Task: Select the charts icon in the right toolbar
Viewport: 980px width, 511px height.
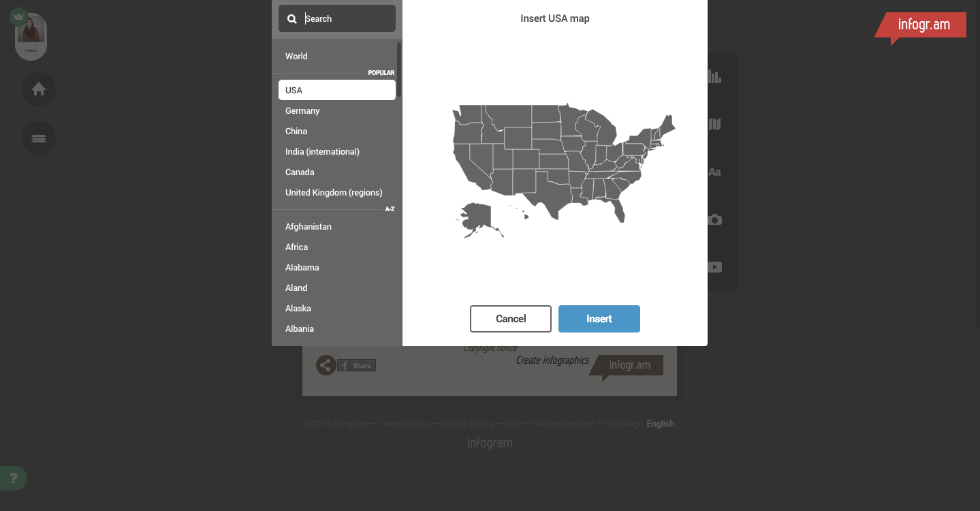Action: (x=714, y=76)
